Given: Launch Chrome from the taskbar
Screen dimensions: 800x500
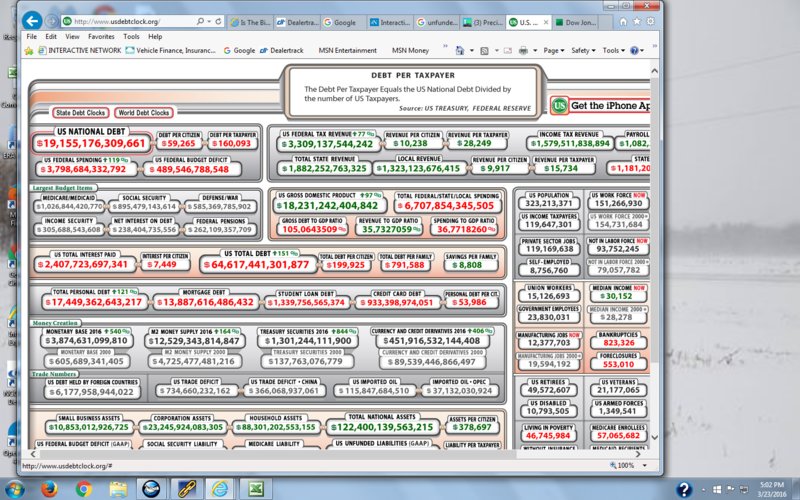Looking at the screenshot, I should (x=84, y=489).
